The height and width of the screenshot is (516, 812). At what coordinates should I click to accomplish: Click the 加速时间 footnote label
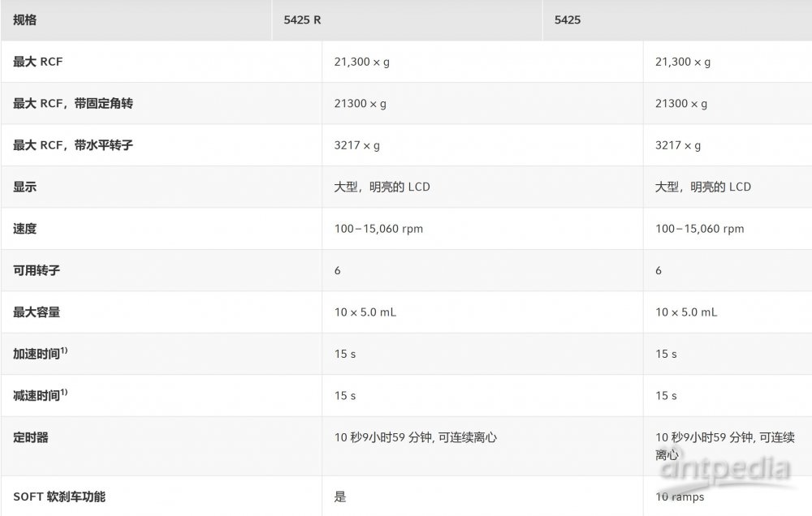(x=40, y=354)
